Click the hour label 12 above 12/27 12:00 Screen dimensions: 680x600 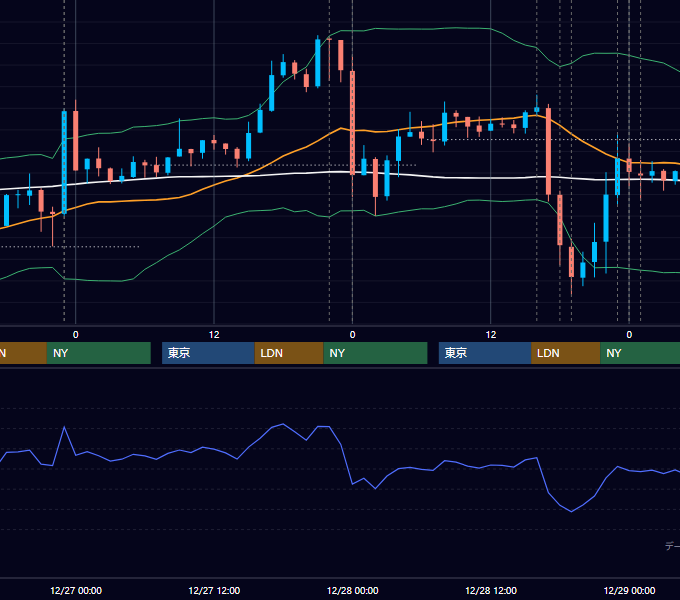click(x=214, y=335)
